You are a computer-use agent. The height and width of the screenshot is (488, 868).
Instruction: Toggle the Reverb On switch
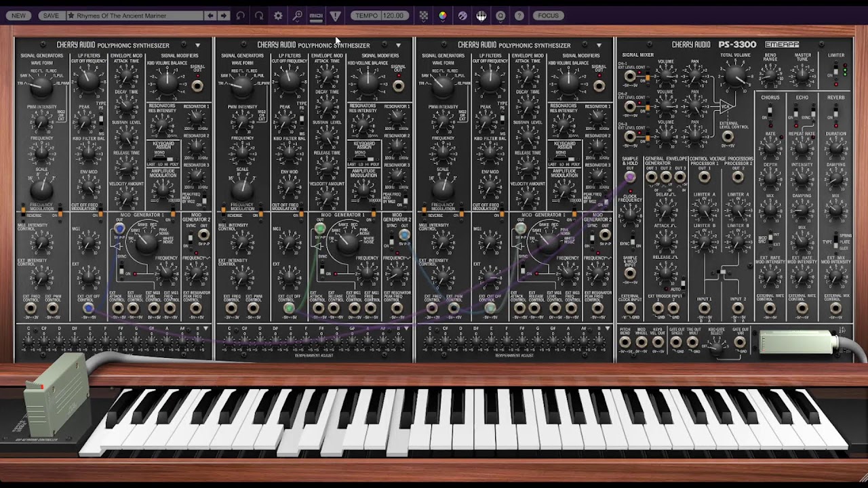[836, 114]
